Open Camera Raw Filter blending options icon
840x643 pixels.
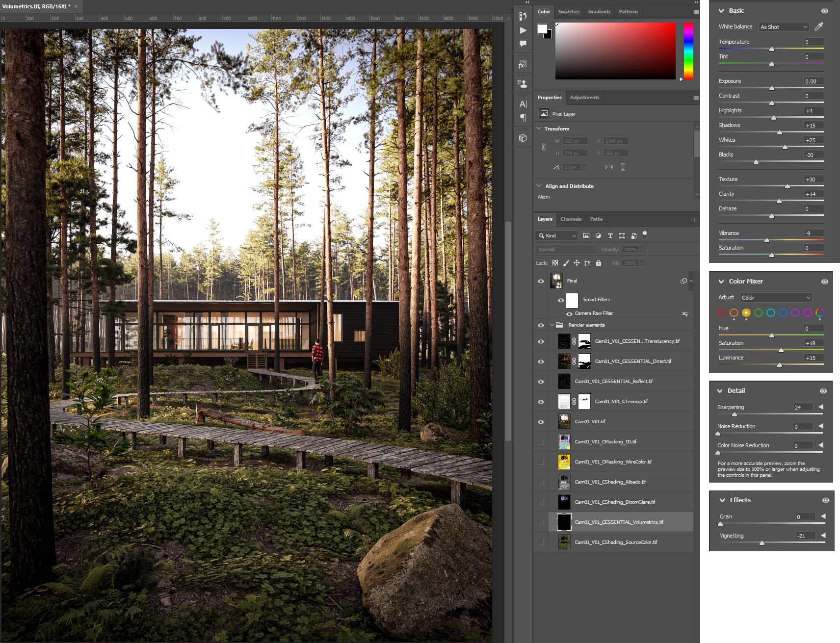685,314
